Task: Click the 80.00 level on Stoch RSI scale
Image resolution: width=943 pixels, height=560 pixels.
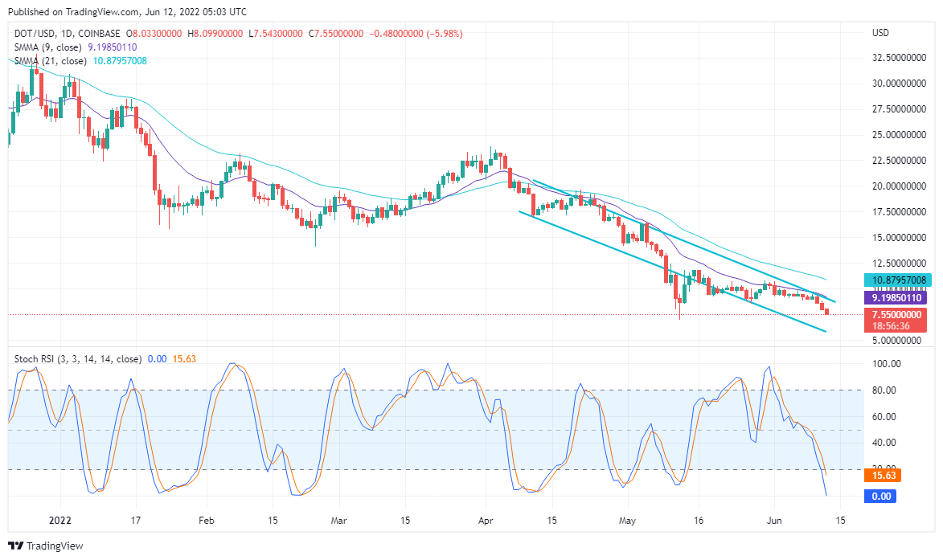Action: click(x=887, y=390)
